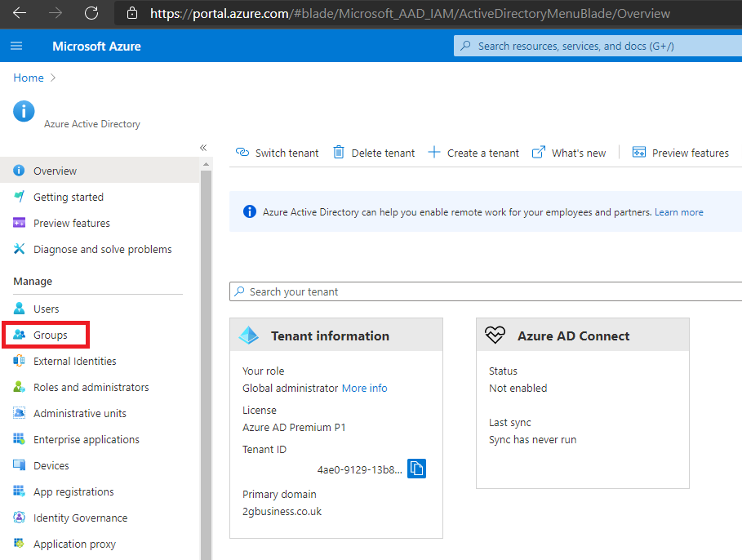Image resolution: width=742 pixels, height=560 pixels.
Task: Click the breadcrumb chevron after Home
Action: 53,78
